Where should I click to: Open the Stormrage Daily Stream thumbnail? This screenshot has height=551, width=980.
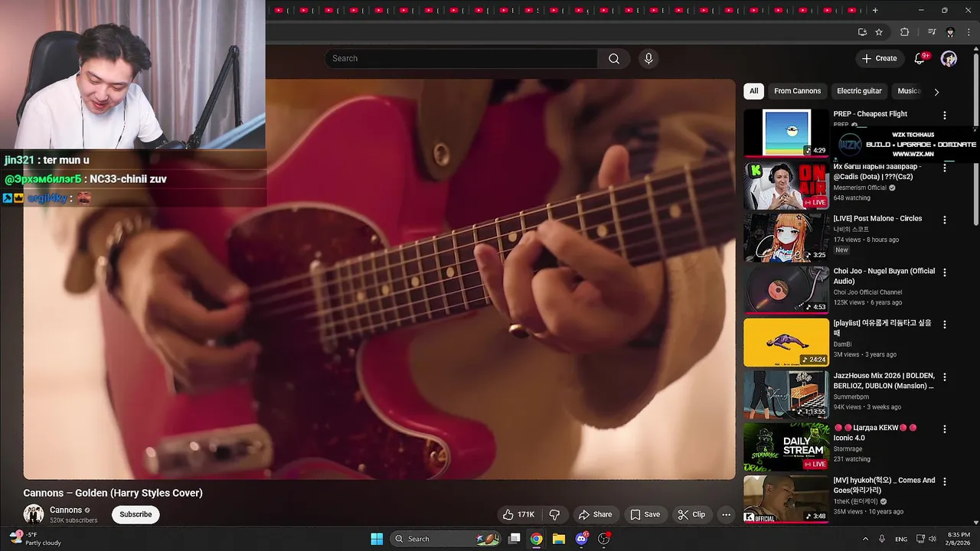(786, 447)
